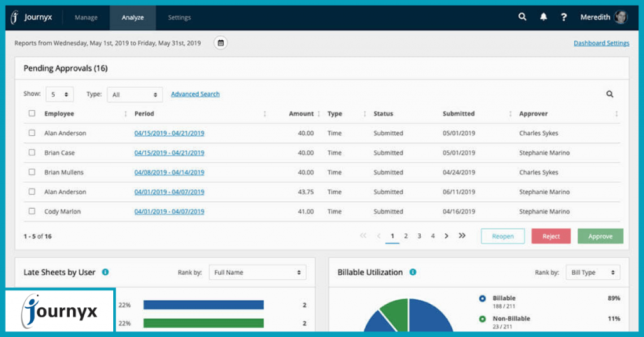Sort by the Amount column sort icon

319,114
